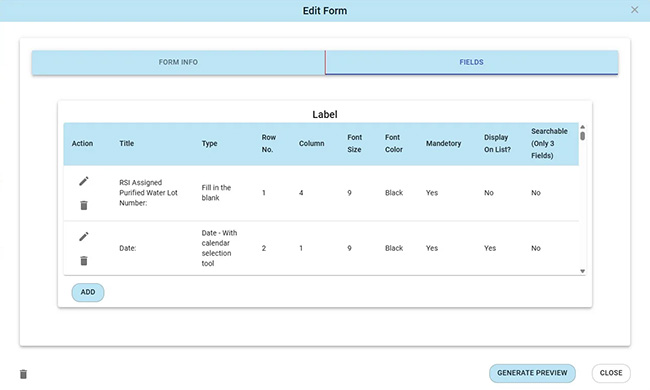Click the Action column header
The width and height of the screenshot is (650, 390).
[x=82, y=143]
